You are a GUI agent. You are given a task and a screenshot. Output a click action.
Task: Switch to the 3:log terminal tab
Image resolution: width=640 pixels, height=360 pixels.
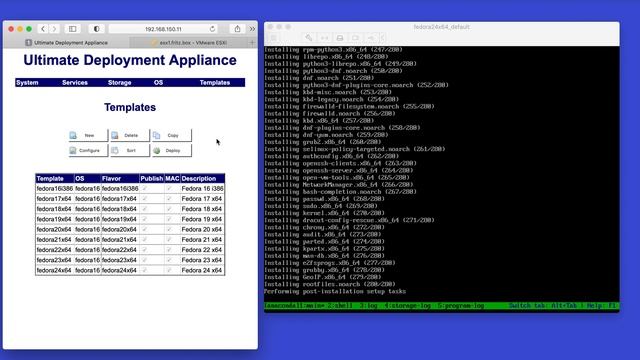[x=368, y=305]
